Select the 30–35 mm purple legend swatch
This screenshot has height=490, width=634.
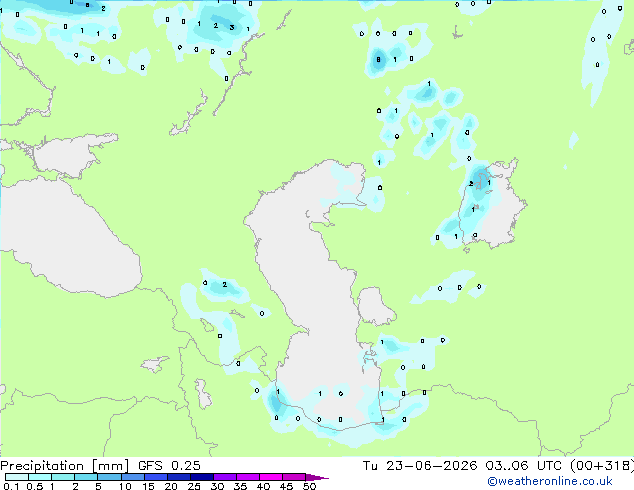(x=224, y=477)
